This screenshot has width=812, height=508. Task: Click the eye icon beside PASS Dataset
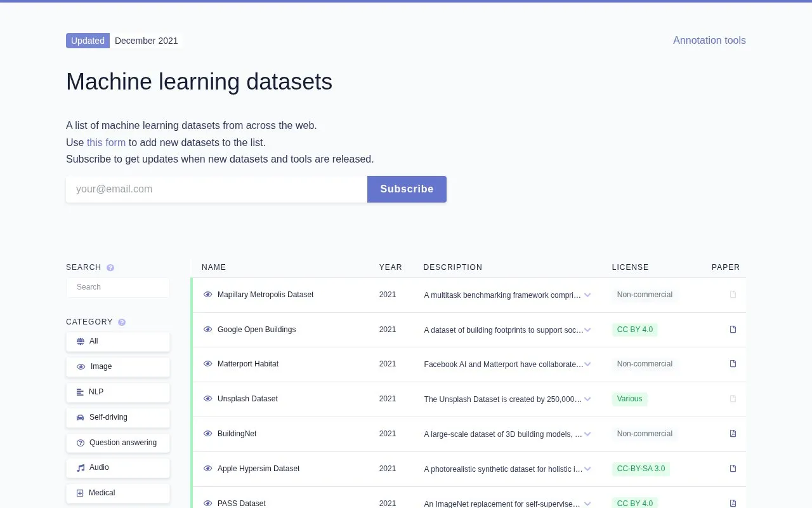pos(207,504)
